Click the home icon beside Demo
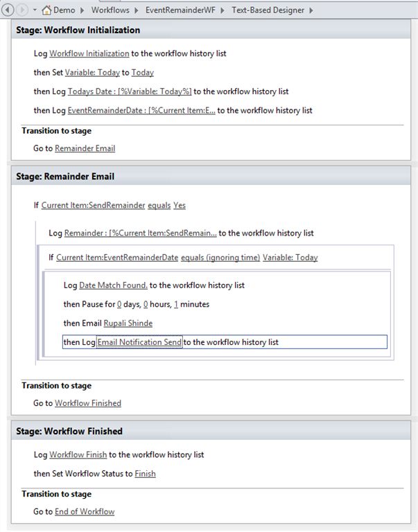 pyautogui.click(x=47, y=10)
